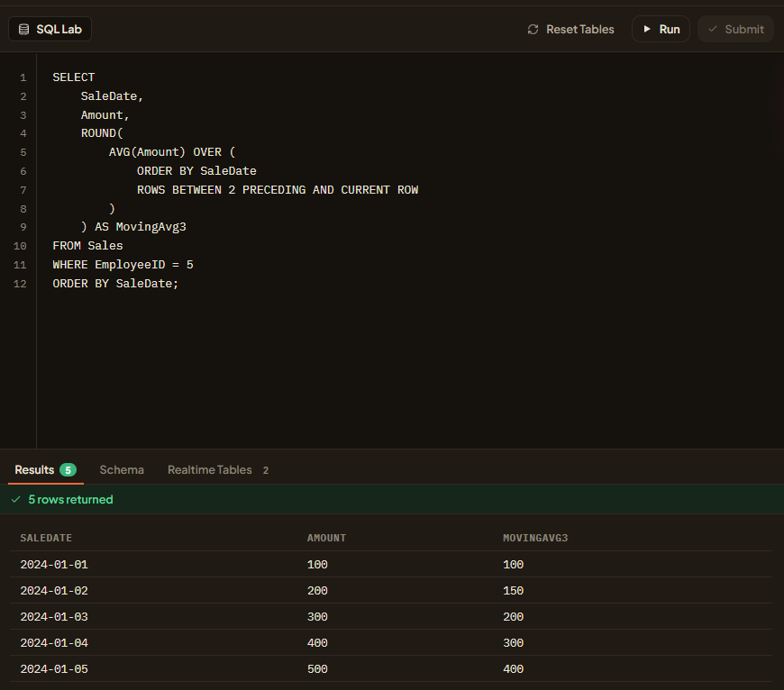Open the Schema tab
Screen dimensions: 784x690
[x=122, y=470]
